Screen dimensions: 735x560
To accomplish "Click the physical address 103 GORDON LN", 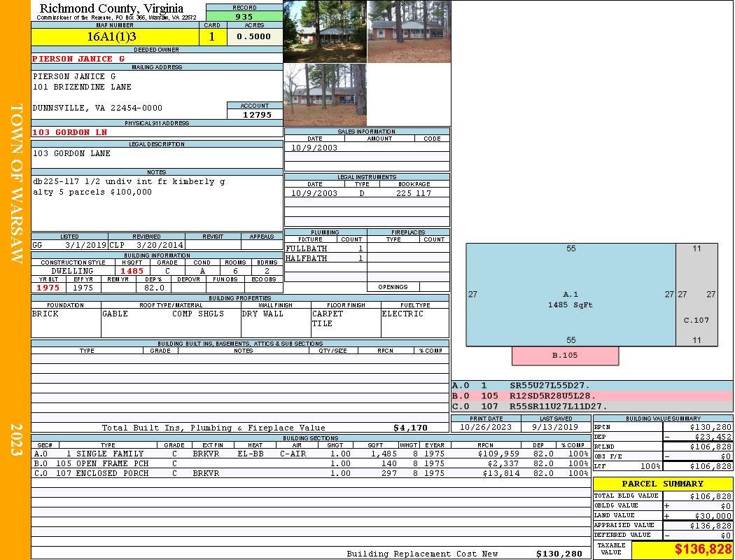I will tap(70, 132).
